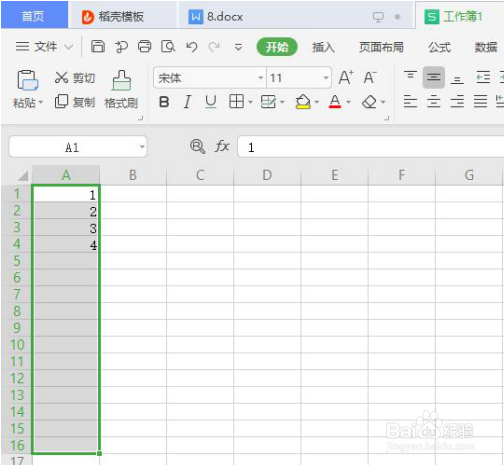Toggle Bold formatting

(x=164, y=102)
